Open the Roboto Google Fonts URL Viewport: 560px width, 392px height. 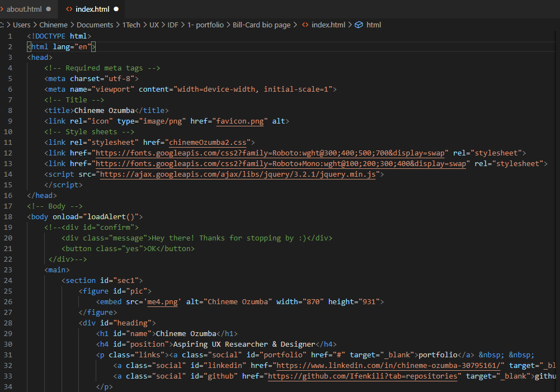[x=270, y=153]
